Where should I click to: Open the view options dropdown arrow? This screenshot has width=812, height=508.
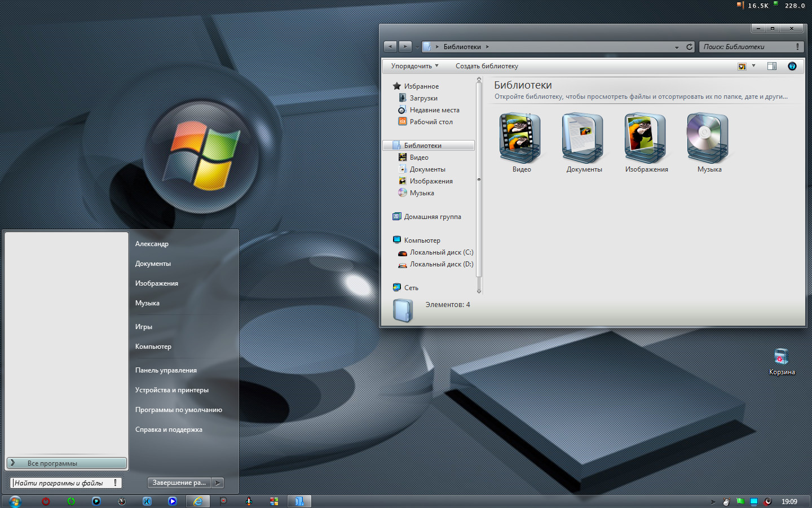(x=753, y=66)
